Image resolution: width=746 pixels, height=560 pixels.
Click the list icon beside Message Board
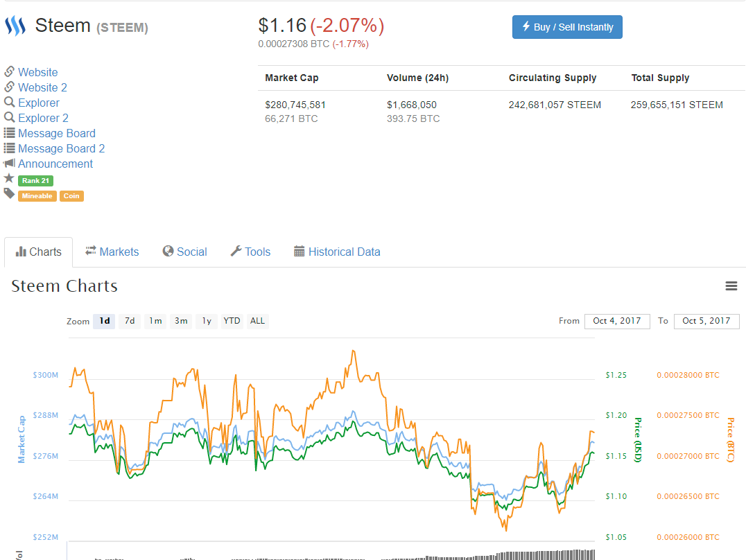pos(9,133)
